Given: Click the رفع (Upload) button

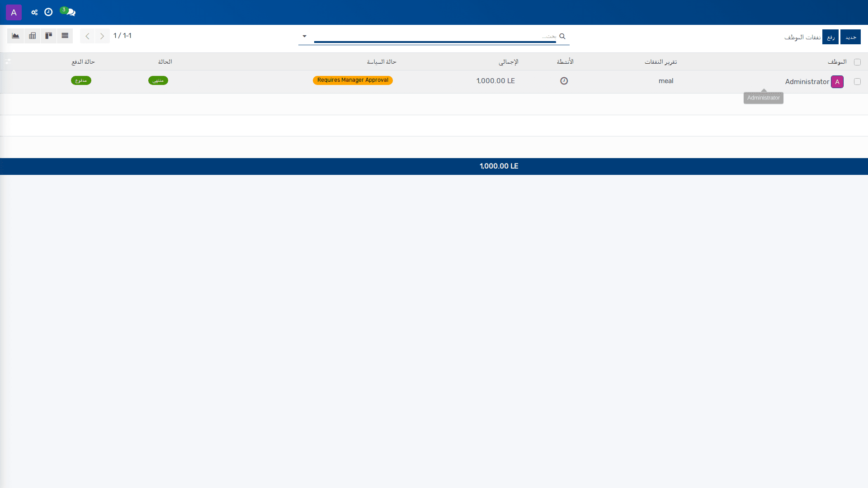Looking at the screenshot, I should (x=830, y=37).
